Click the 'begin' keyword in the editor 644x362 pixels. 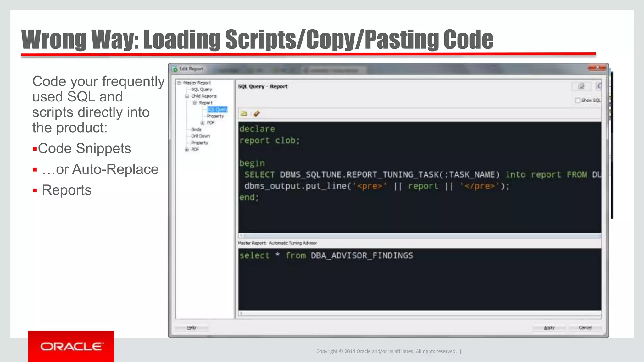click(252, 163)
